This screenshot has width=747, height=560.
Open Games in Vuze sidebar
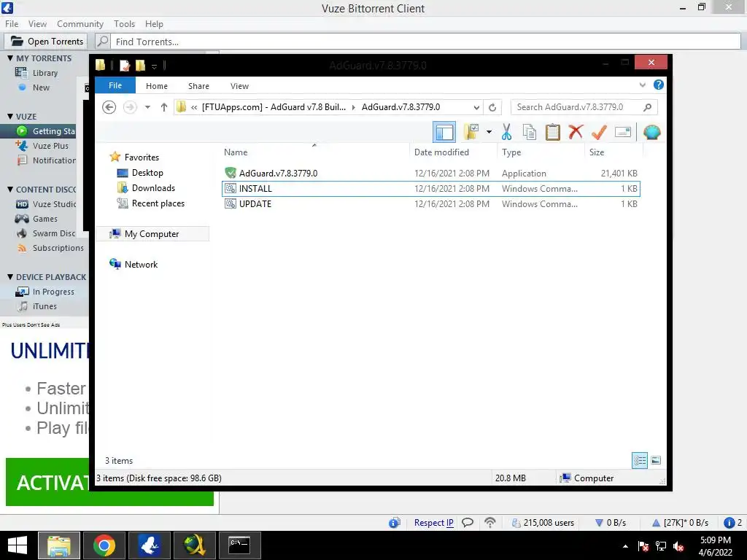click(44, 219)
